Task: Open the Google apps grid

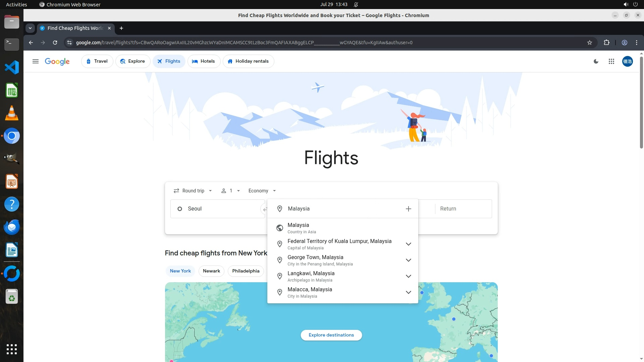Action: 611,61
